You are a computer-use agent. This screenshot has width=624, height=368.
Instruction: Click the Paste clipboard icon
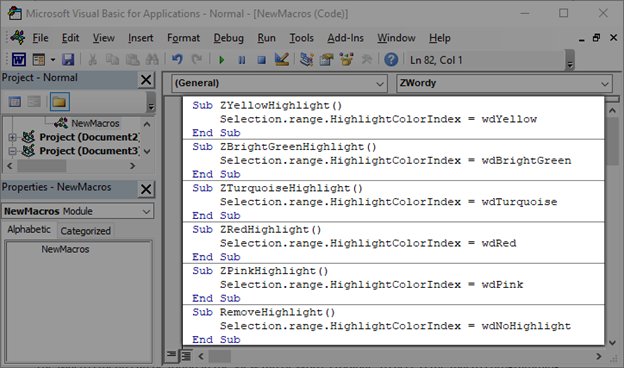(x=132, y=60)
